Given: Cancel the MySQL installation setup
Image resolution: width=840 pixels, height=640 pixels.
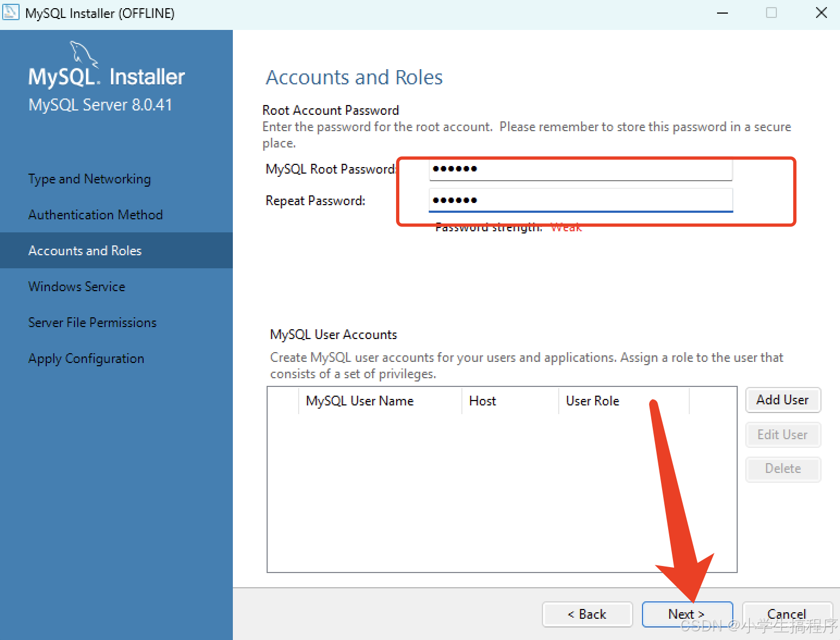Looking at the screenshot, I should tap(787, 614).
